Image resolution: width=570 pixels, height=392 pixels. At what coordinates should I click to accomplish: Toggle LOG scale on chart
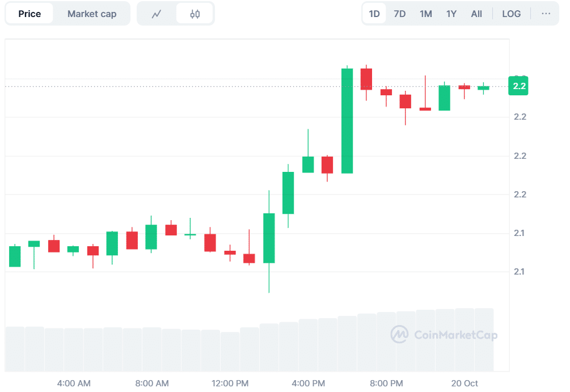point(511,14)
